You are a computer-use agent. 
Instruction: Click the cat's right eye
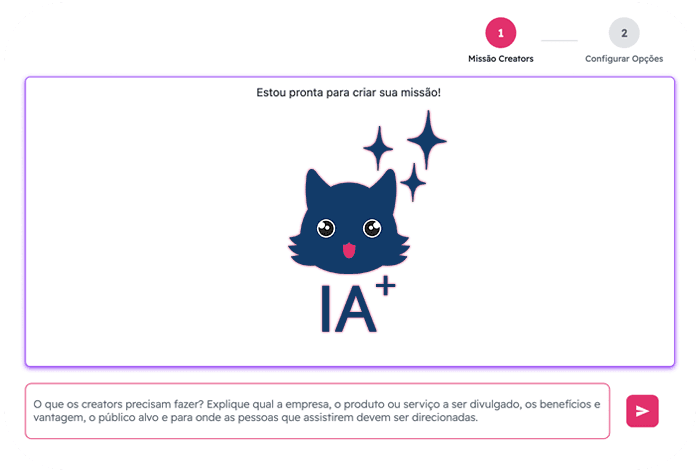coord(372,228)
